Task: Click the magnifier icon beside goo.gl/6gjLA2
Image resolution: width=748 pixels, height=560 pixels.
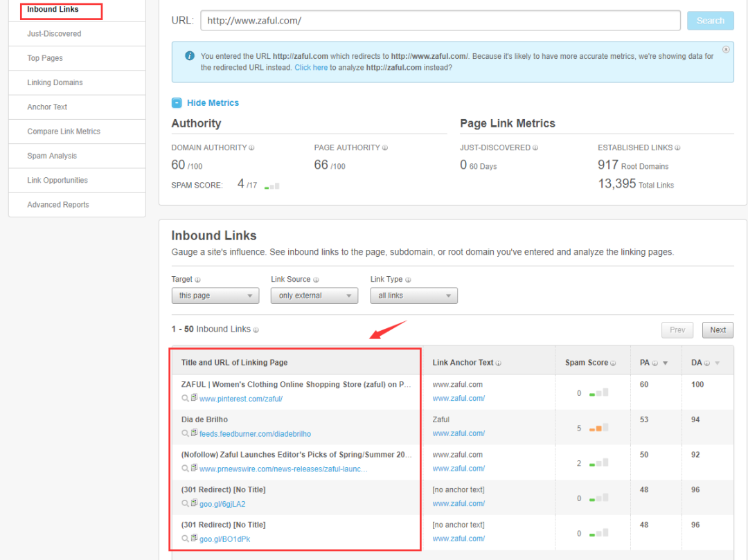Action: tap(185, 504)
